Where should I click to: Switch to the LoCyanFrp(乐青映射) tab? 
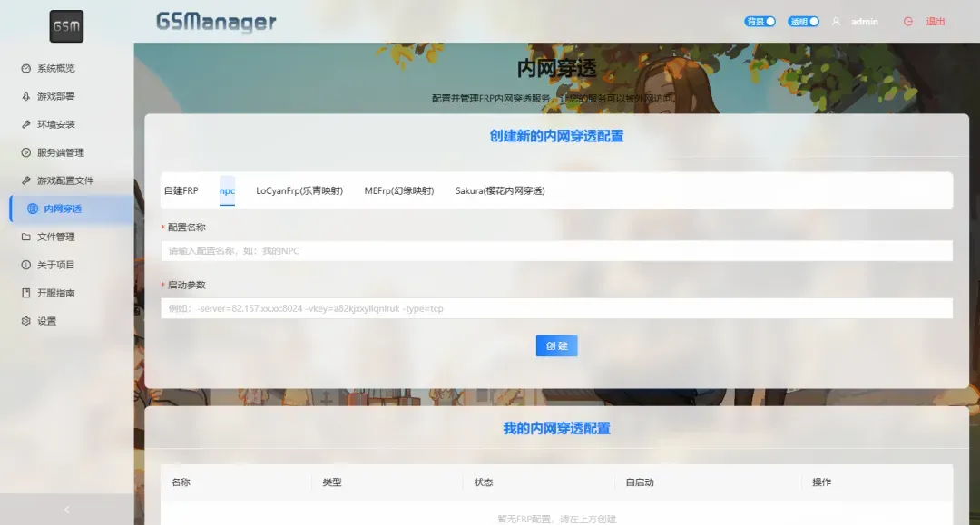(299, 190)
